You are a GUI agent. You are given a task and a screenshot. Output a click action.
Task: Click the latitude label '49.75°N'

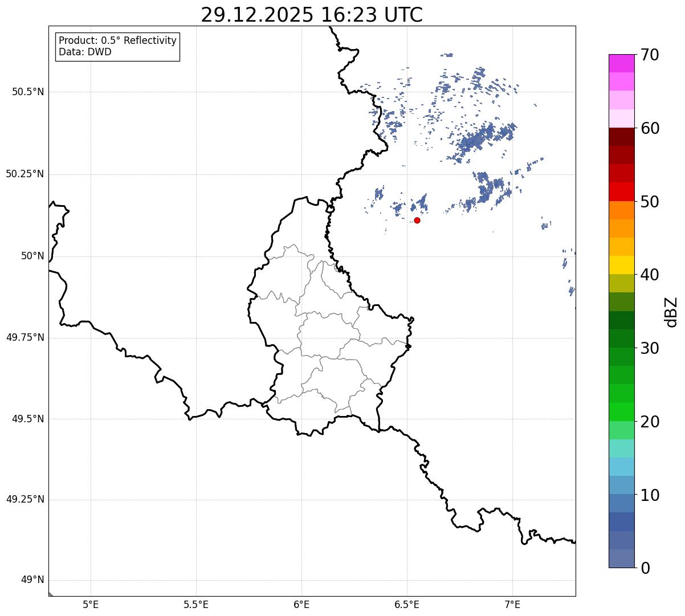click(x=25, y=337)
